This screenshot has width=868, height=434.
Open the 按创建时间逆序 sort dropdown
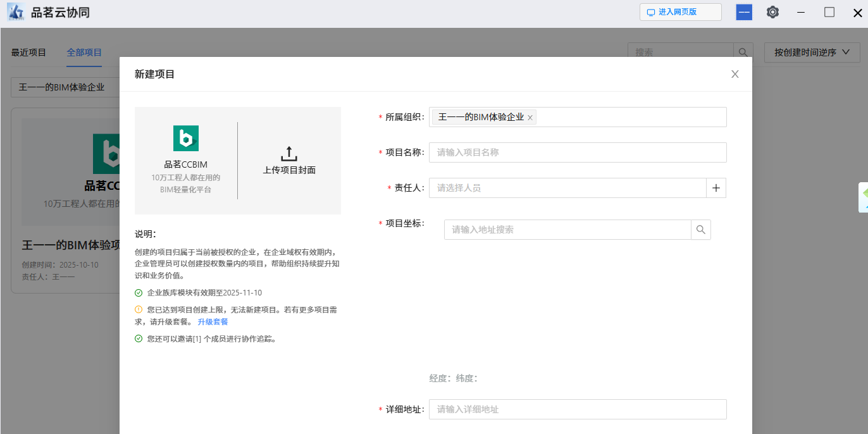(x=812, y=53)
